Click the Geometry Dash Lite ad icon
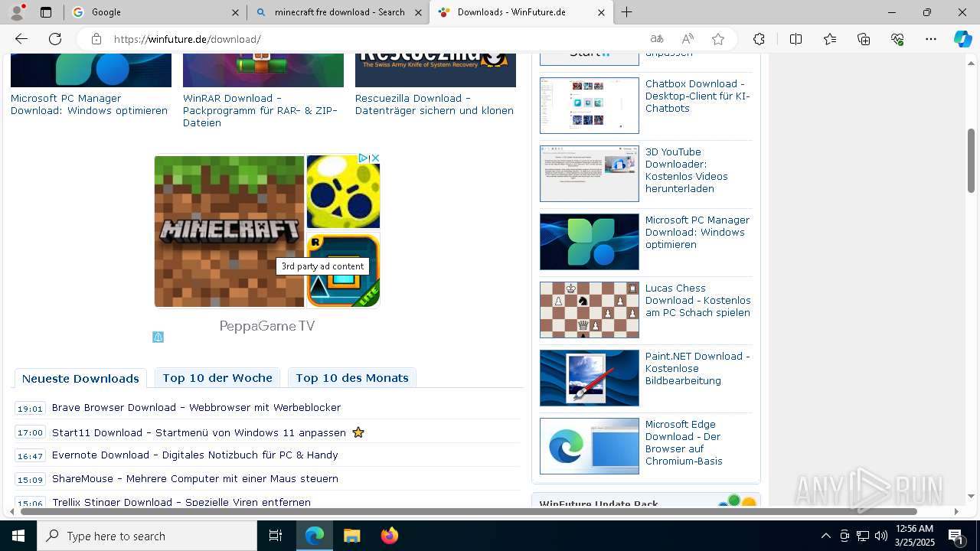 pos(343,269)
